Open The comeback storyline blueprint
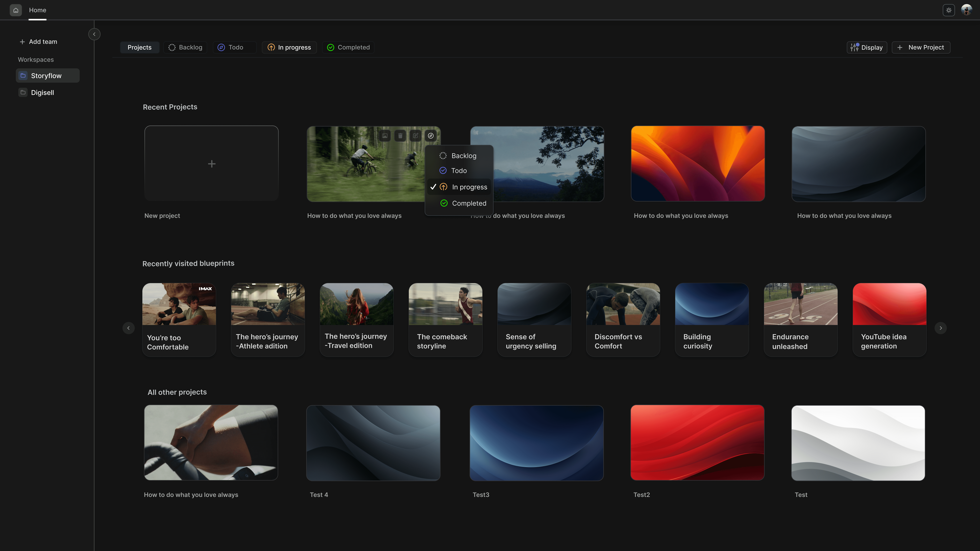Image resolution: width=980 pixels, height=551 pixels. pos(445,320)
